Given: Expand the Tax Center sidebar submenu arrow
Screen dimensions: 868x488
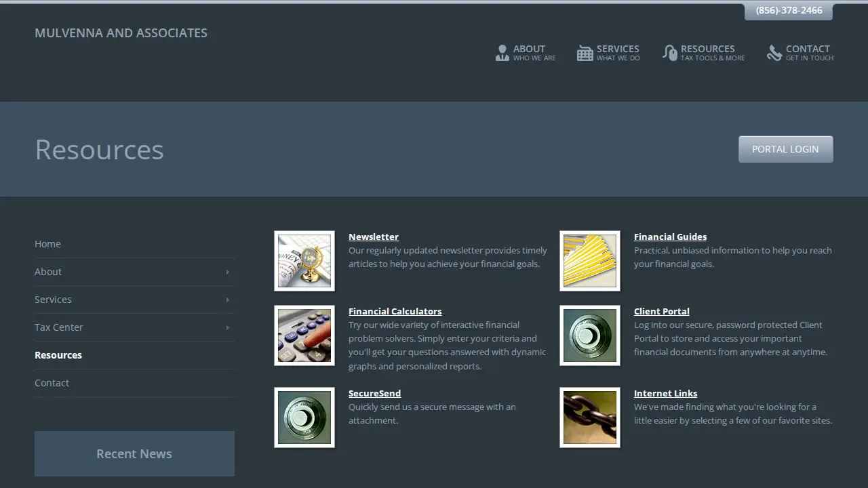Looking at the screenshot, I should 227,327.
